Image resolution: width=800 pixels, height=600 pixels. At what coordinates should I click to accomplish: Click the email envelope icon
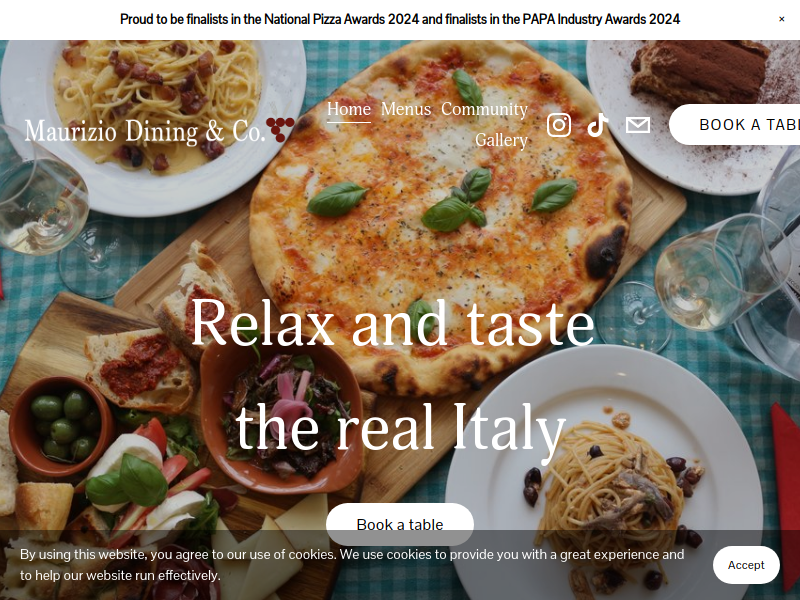pyautogui.click(x=638, y=125)
